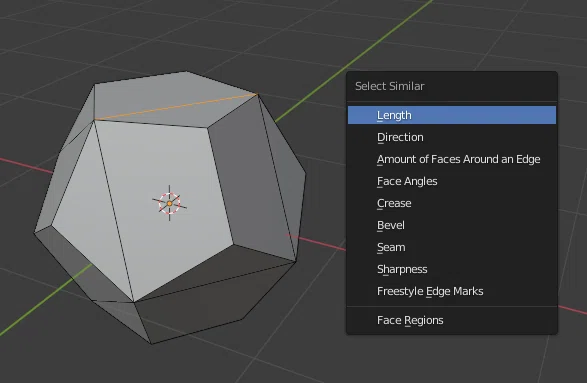Select Freestyle Edge Marks entry
This screenshot has width=587, height=383.
coord(452,291)
